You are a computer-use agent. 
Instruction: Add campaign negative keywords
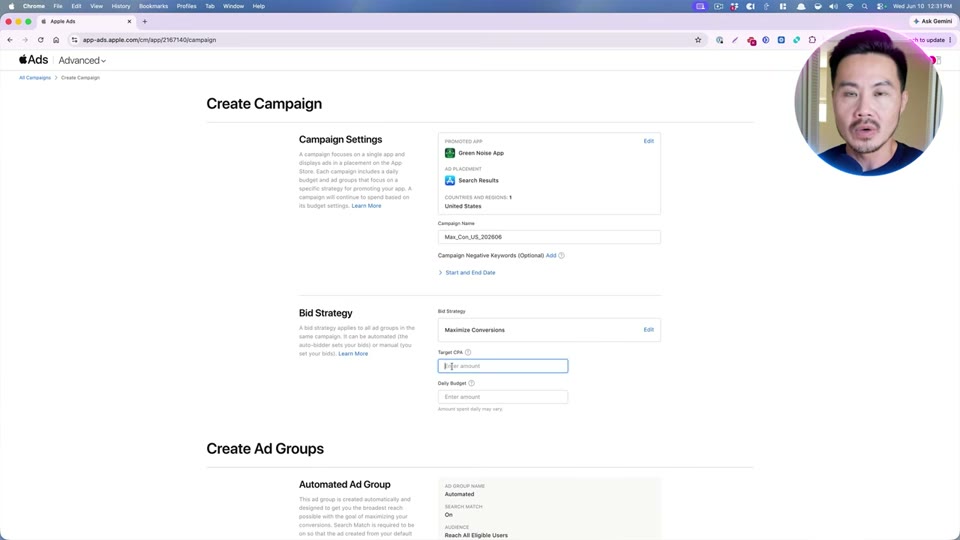click(551, 255)
